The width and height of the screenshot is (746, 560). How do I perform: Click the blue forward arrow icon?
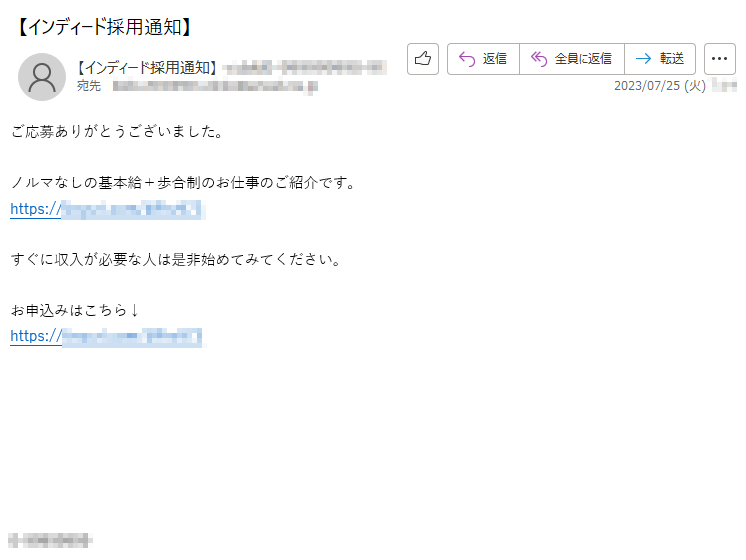click(643, 59)
